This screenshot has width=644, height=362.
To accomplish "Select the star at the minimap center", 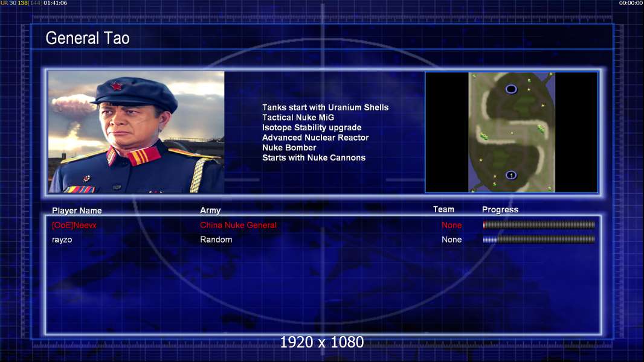I will [512, 133].
